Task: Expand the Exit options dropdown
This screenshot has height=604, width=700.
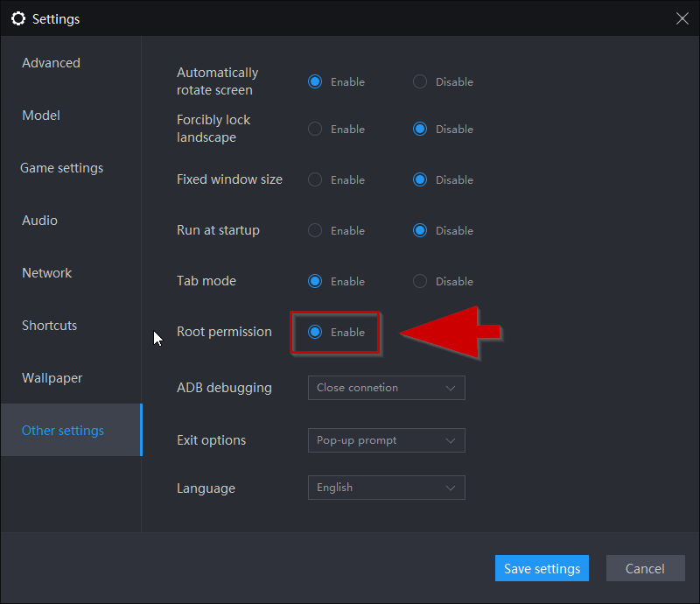Action: point(387,440)
